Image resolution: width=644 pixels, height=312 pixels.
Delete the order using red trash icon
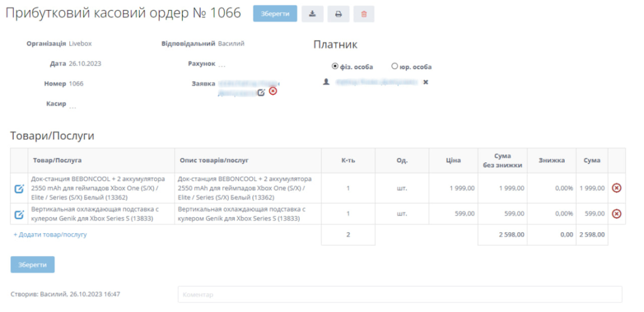[x=364, y=14]
